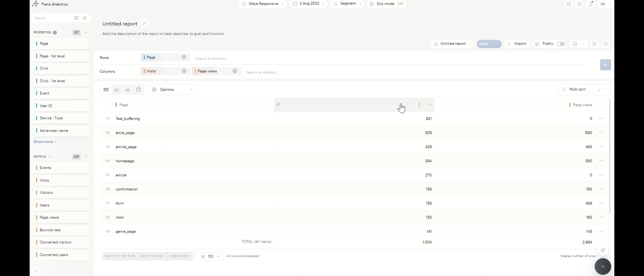Click the table vertical scrollbar
The image size is (644, 276).
(x=610, y=156)
